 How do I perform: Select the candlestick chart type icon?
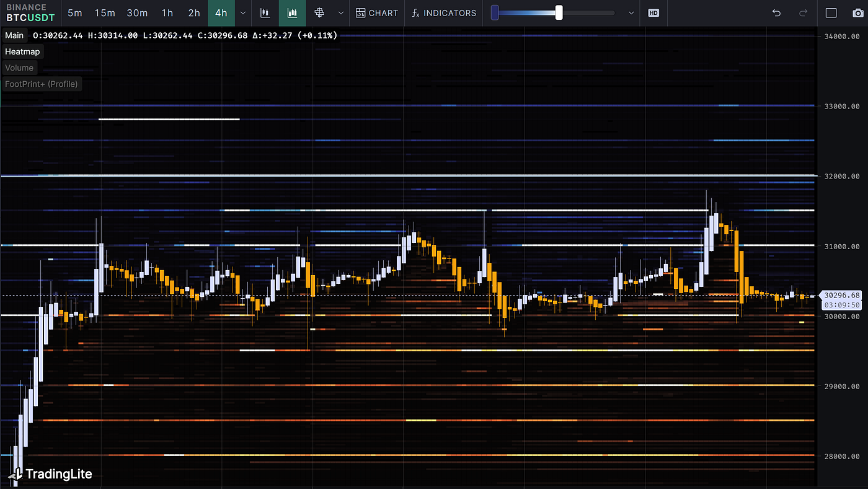coord(265,13)
